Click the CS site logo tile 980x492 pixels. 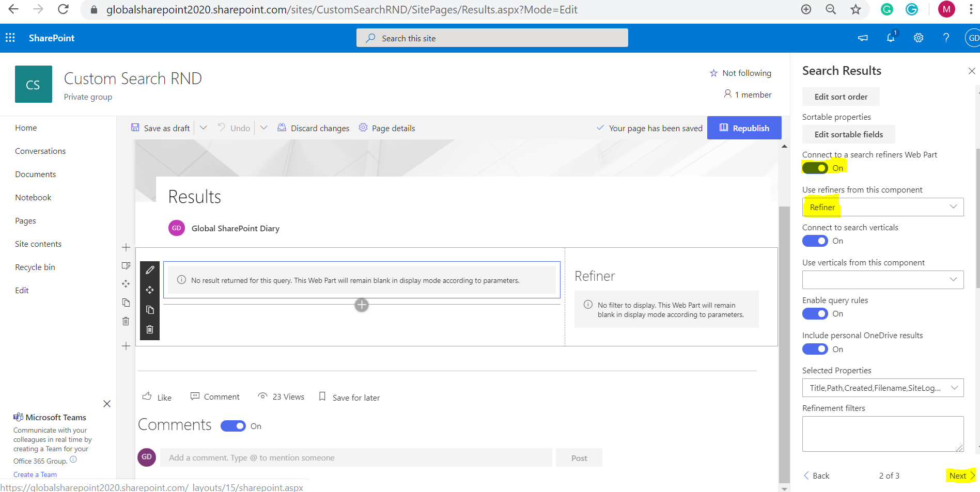[x=34, y=84]
